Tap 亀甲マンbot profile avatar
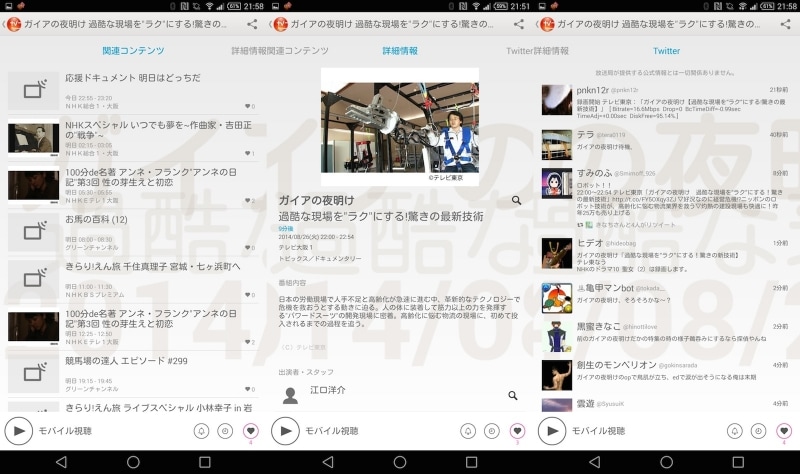 [557, 298]
